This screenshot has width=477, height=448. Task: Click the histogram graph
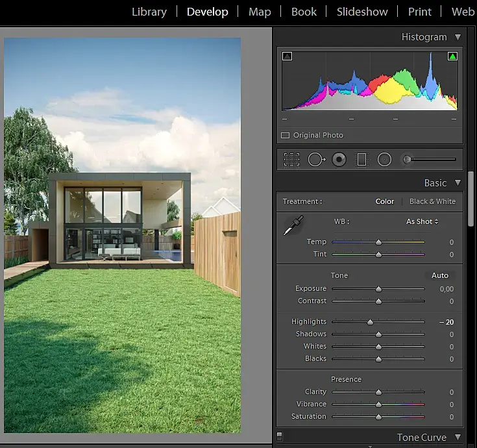coord(370,81)
